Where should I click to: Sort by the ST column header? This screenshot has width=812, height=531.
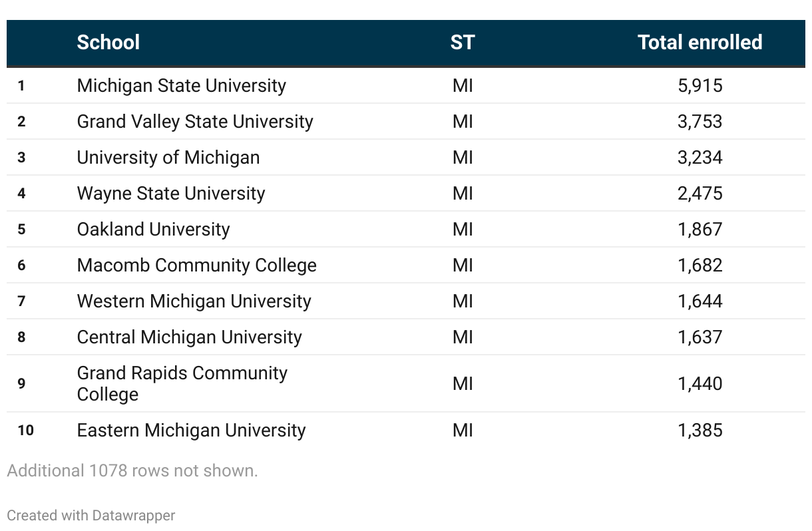(462, 43)
